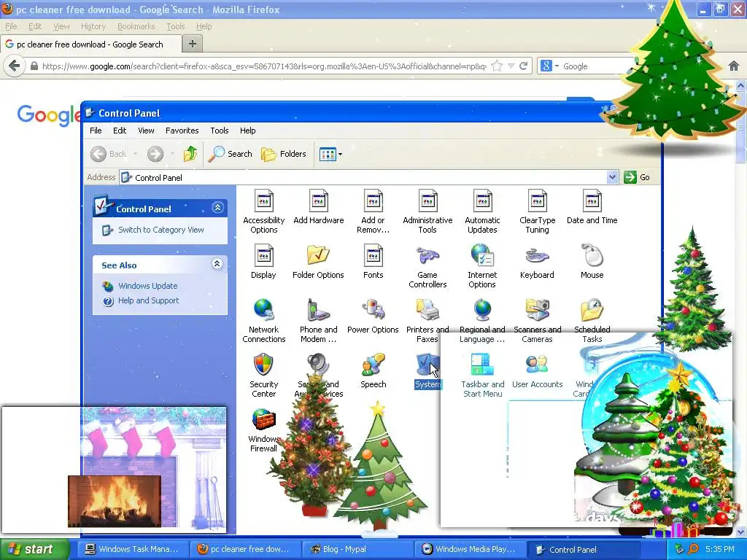
Task: Click Help and Support link
Action: 148,300
